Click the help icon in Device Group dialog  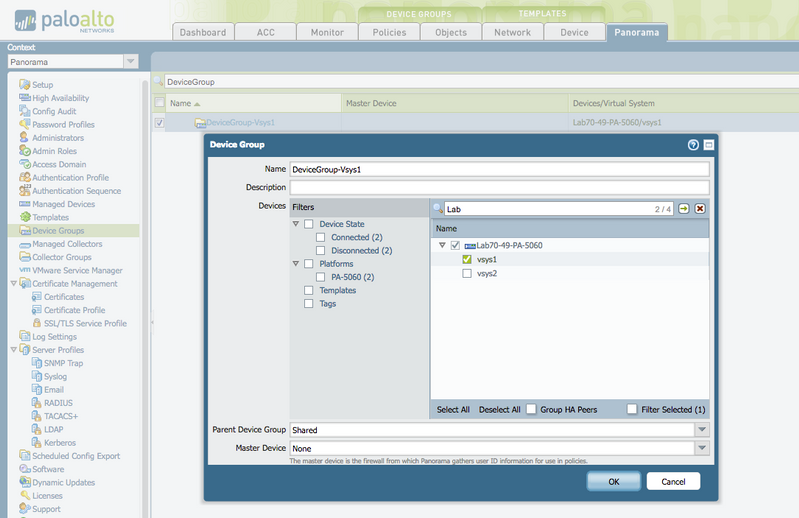693,145
